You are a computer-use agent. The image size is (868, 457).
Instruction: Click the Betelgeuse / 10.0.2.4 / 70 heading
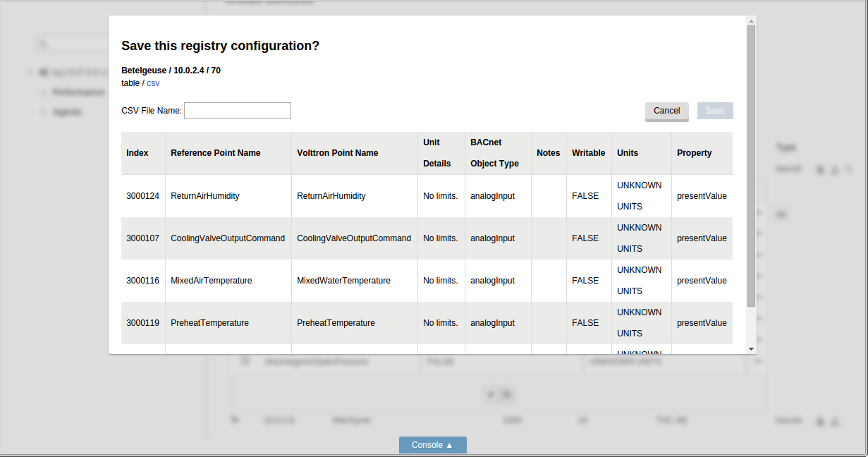tap(171, 71)
